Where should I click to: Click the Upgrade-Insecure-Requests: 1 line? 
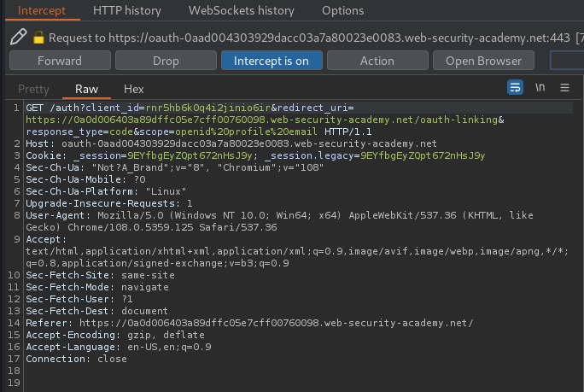point(108,203)
